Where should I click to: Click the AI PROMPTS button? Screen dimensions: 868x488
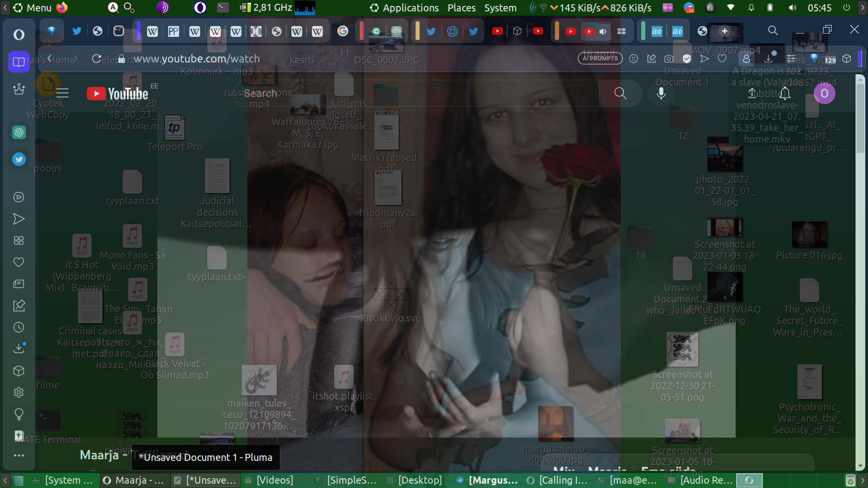pyautogui.click(x=600, y=59)
